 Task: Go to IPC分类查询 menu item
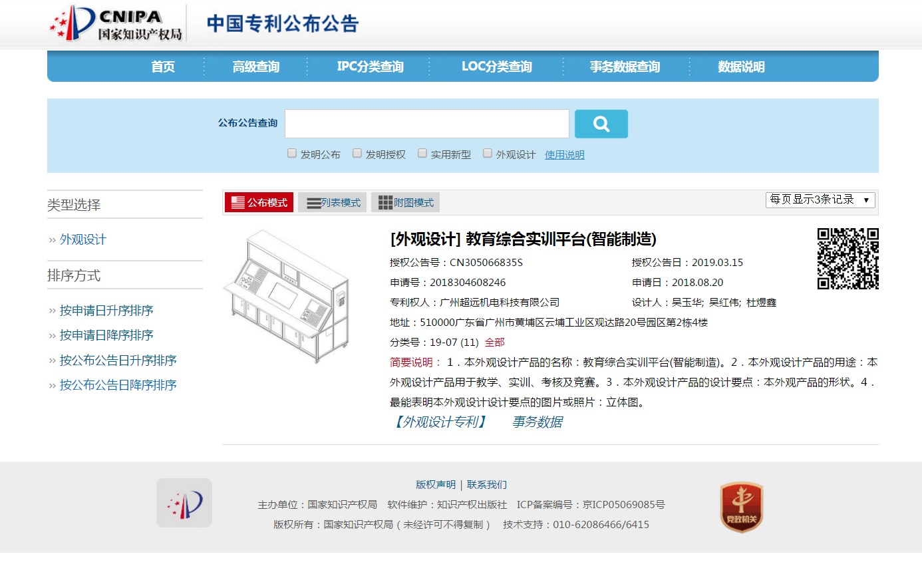click(x=370, y=67)
